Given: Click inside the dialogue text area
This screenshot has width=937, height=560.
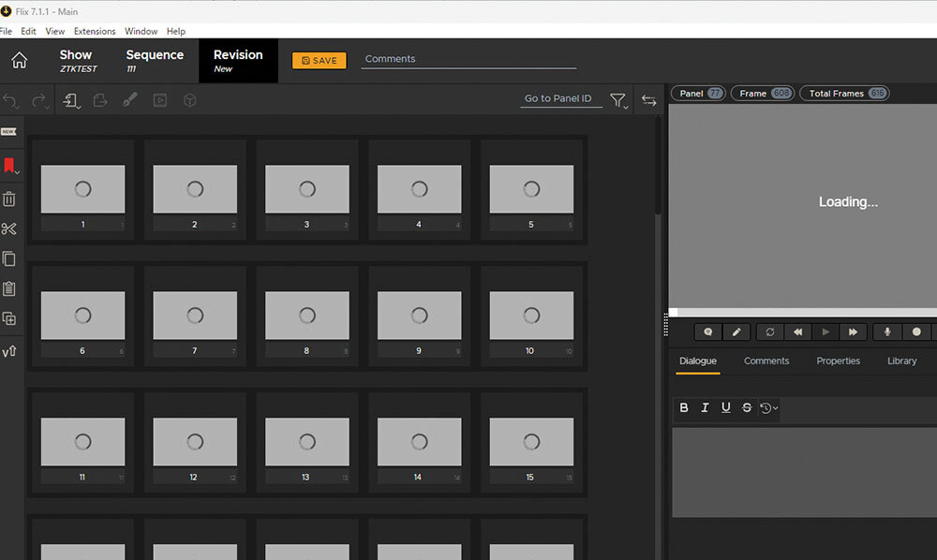Looking at the screenshot, I should click(804, 472).
